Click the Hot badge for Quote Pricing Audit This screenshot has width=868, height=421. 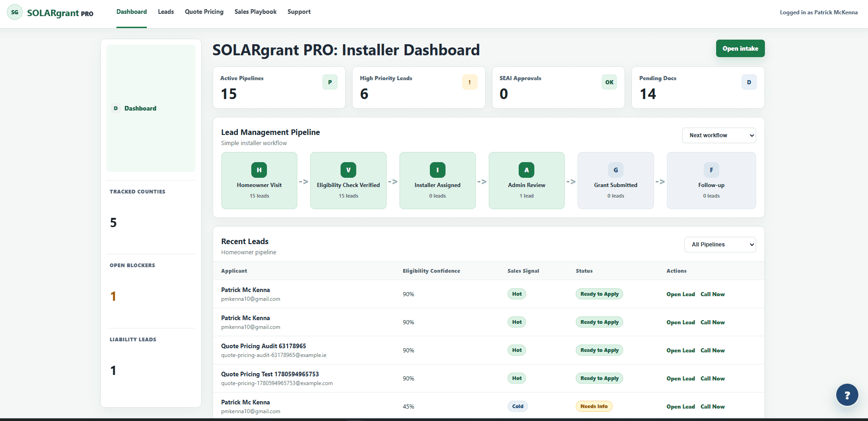[x=517, y=350]
